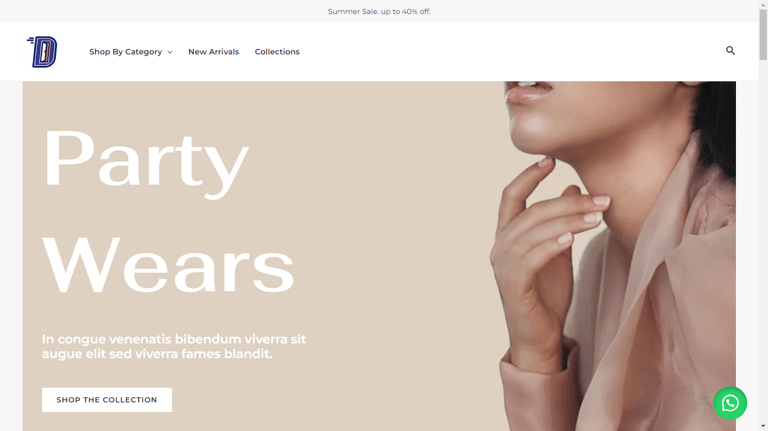The height and width of the screenshot is (431, 768).
Task: Open the Shop By Category menu
Action: pos(126,51)
